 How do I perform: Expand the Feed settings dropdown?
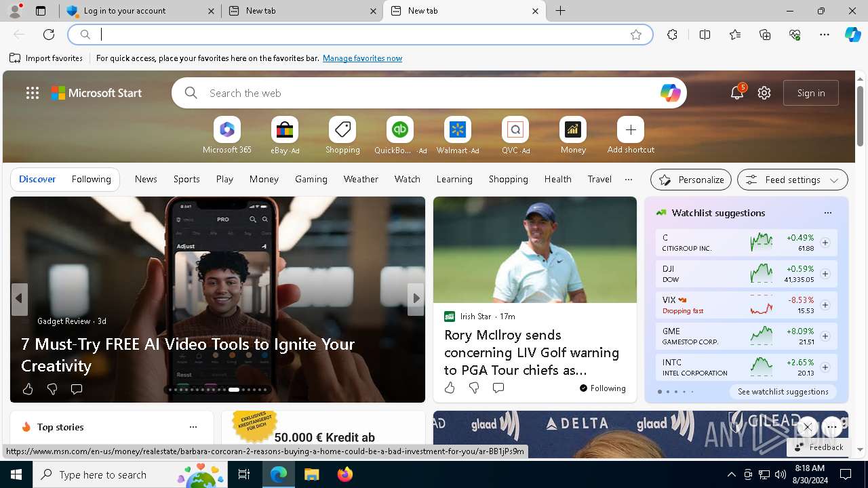point(792,180)
